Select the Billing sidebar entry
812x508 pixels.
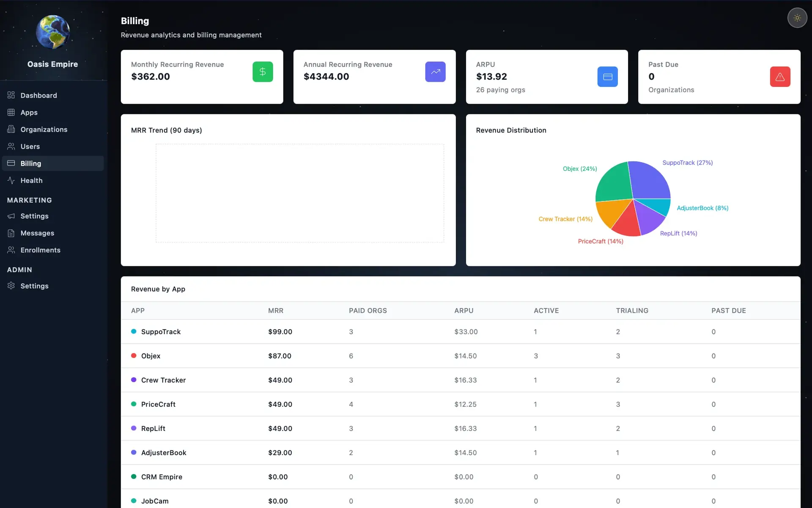[x=53, y=163]
